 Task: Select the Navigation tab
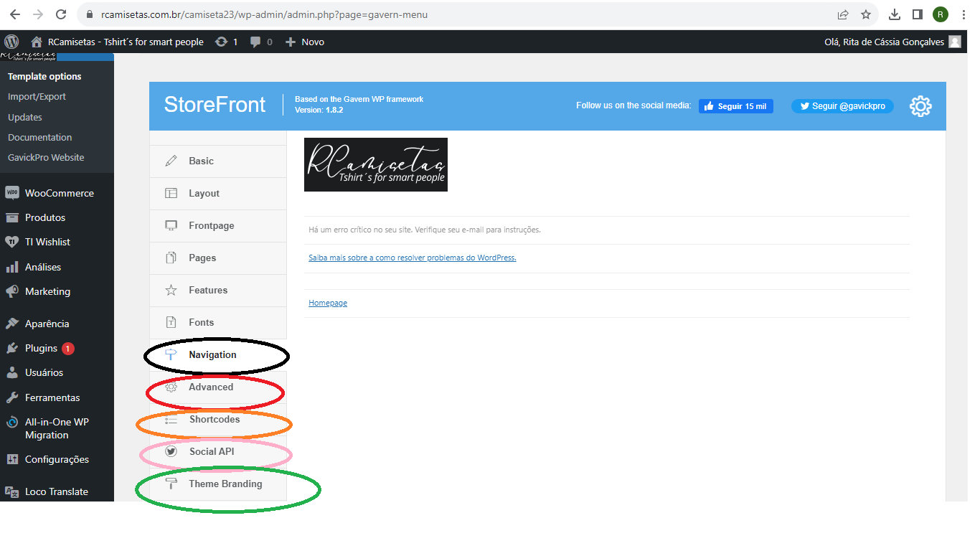coord(218,355)
